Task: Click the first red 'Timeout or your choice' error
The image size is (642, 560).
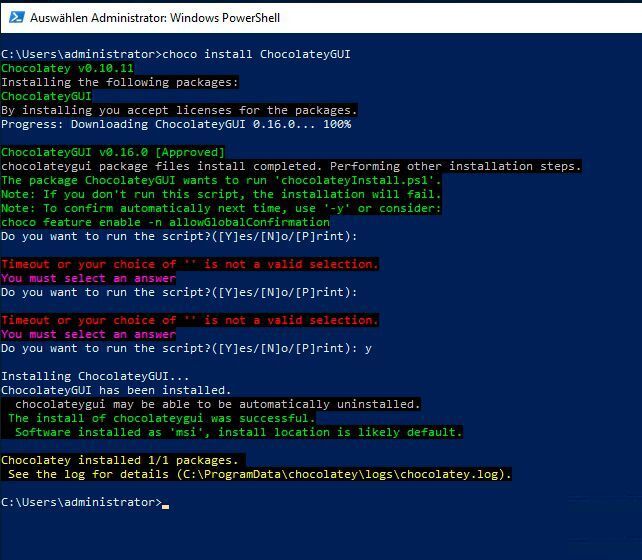Action: point(190,264)
